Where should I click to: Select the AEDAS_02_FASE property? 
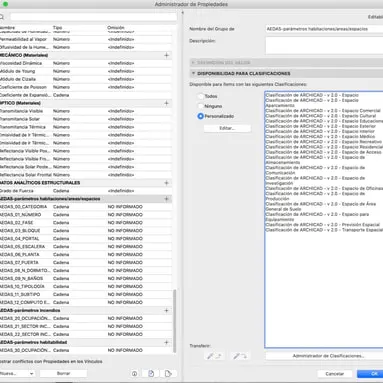coord(86,223)
